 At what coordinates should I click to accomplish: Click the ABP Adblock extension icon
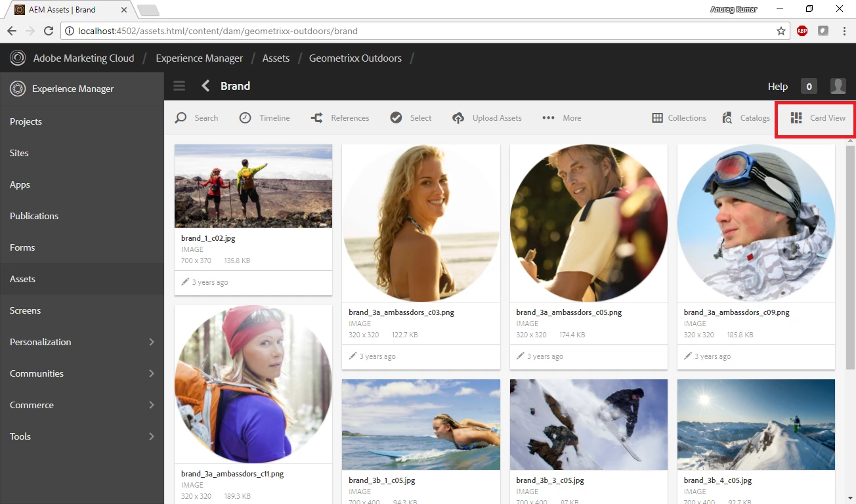pyautogui.click(x=802, y=31)
